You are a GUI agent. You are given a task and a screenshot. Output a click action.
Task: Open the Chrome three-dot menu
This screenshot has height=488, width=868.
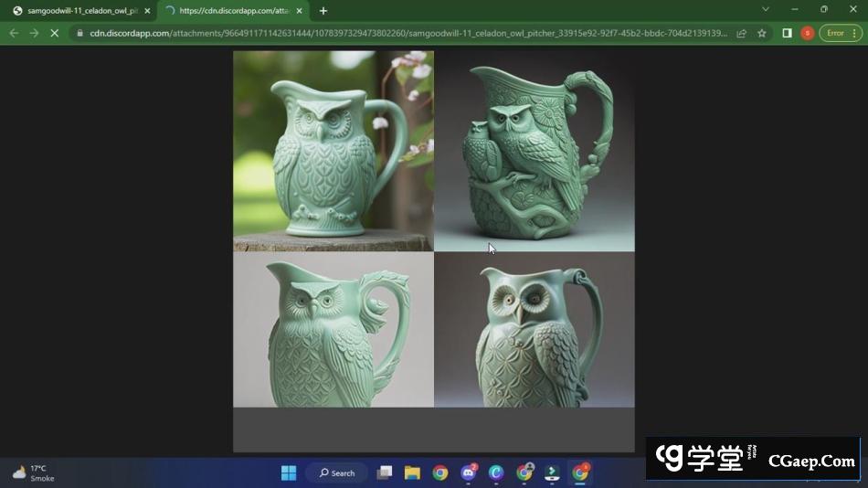[x=855, y=33]
